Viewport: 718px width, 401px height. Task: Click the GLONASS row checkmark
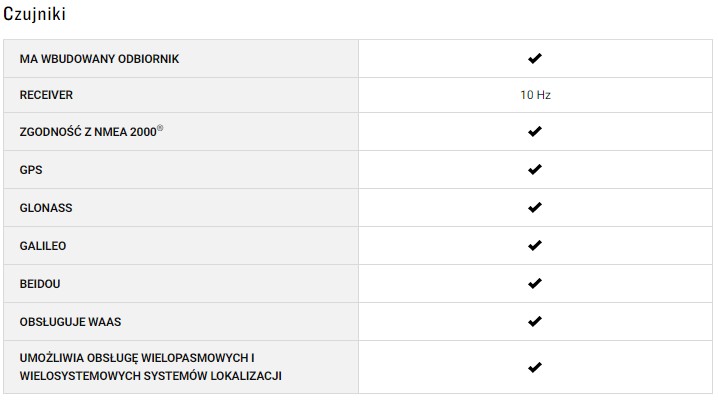point(534,208)
